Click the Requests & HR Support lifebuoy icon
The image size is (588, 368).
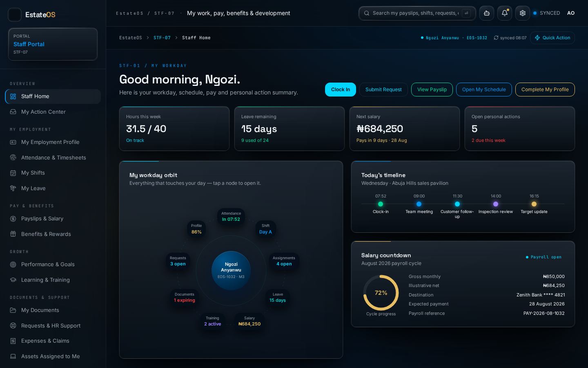(13, 325)
